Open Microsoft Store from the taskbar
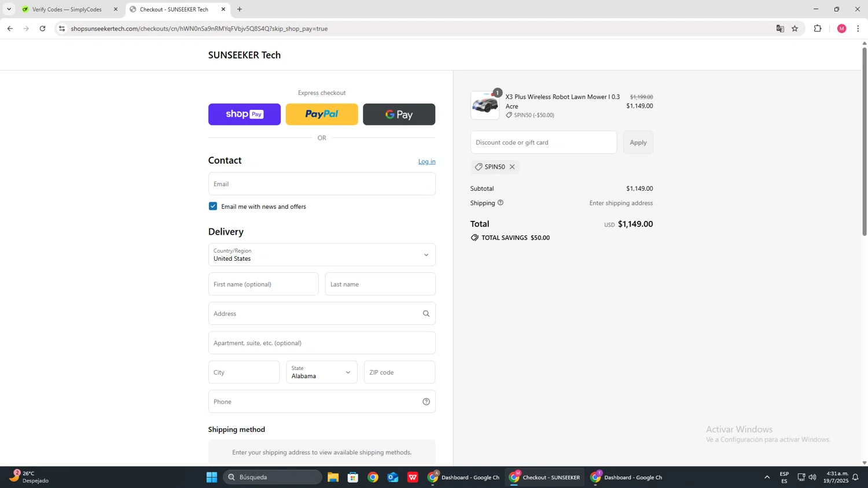Viewport: 868px width, 488px height. tap(353, 478)
